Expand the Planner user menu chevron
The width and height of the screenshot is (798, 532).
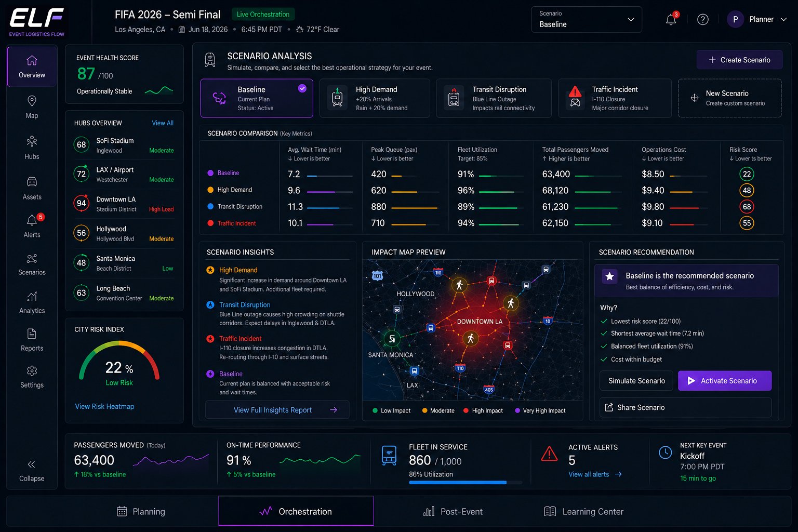tap(783, 20)
